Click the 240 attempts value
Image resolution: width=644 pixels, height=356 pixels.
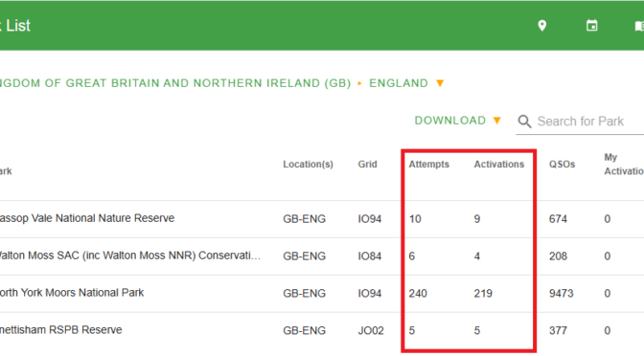[418, 294]
